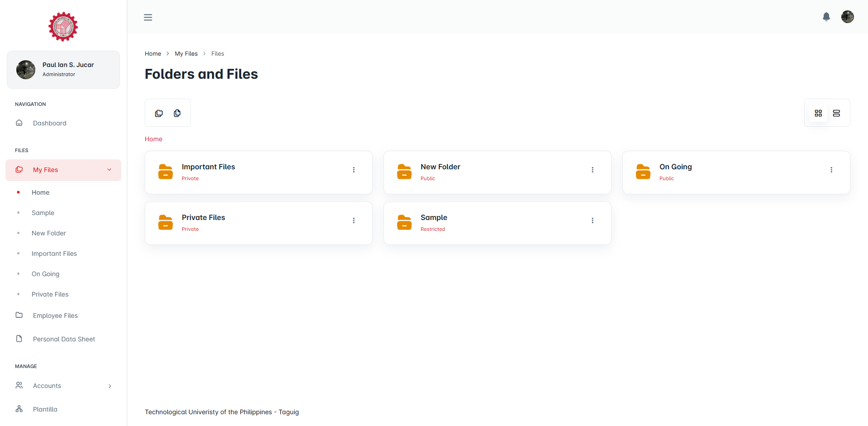868x426 pixels.
Task: Open the notifications bell
Action: click(826, 17)
